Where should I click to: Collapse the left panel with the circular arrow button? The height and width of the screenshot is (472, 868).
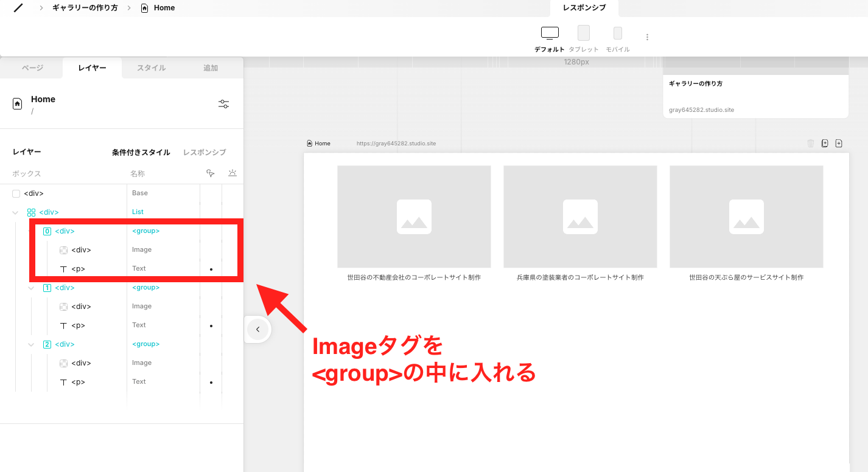pos(257,329)
